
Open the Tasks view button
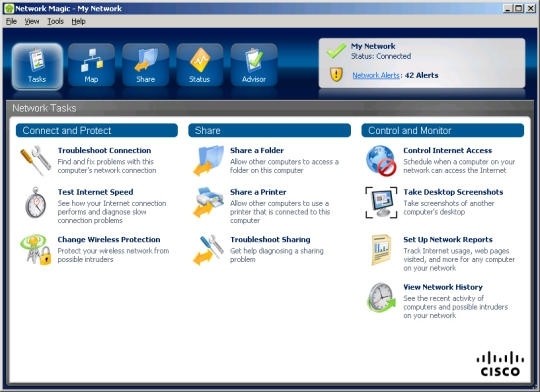click(x=37, y=66)
